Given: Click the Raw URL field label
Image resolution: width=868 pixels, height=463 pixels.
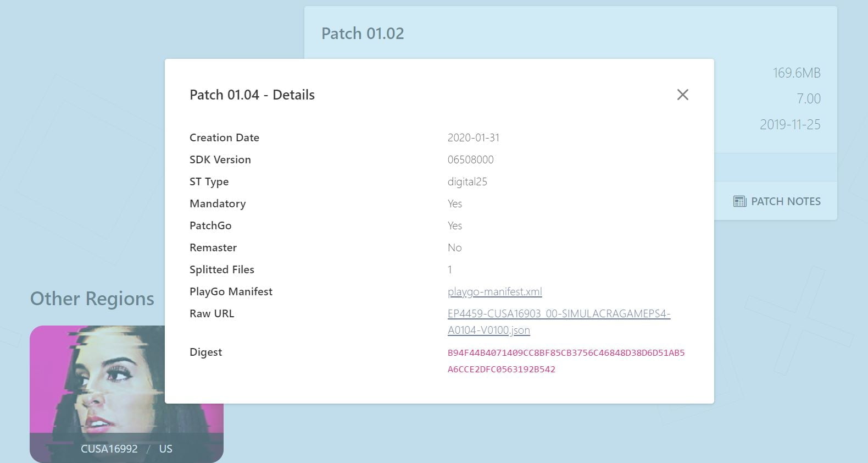Looking at the screenshot, I should point(212,313).
